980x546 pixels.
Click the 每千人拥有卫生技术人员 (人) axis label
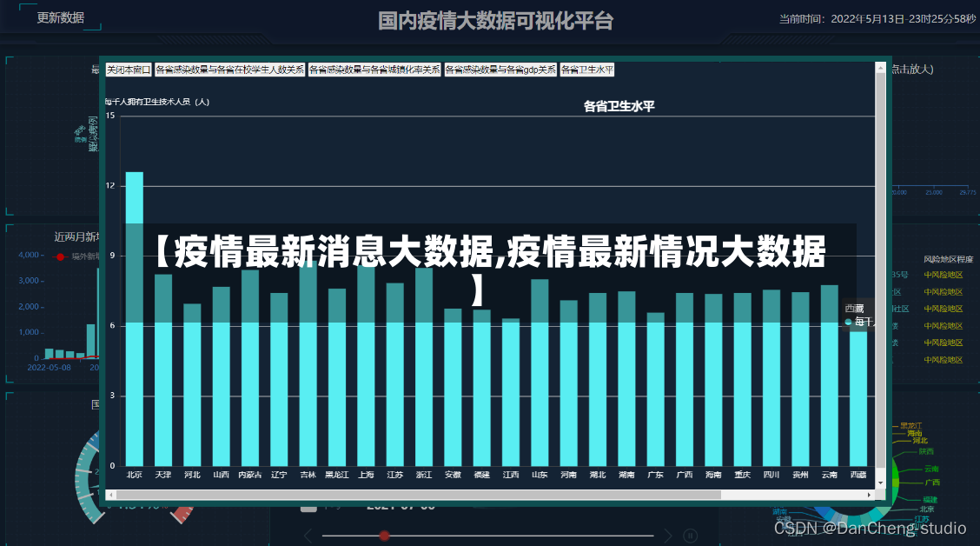[x=157, y=102]
